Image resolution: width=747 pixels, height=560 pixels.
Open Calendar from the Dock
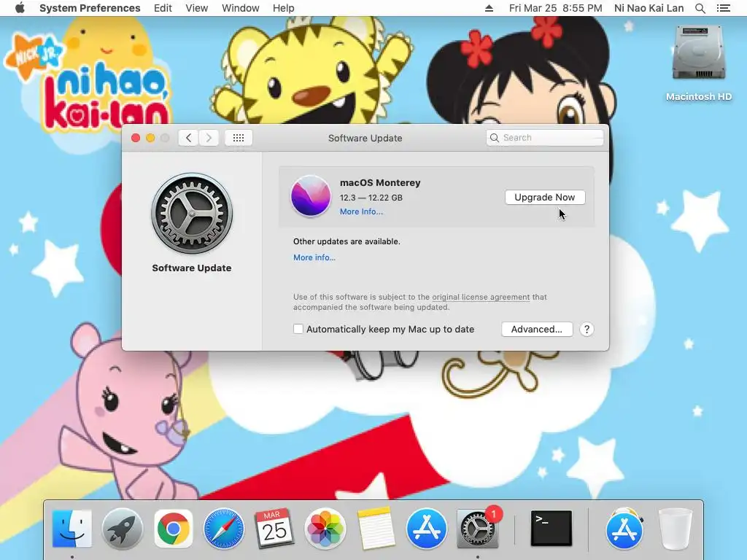tap(274, 529)
